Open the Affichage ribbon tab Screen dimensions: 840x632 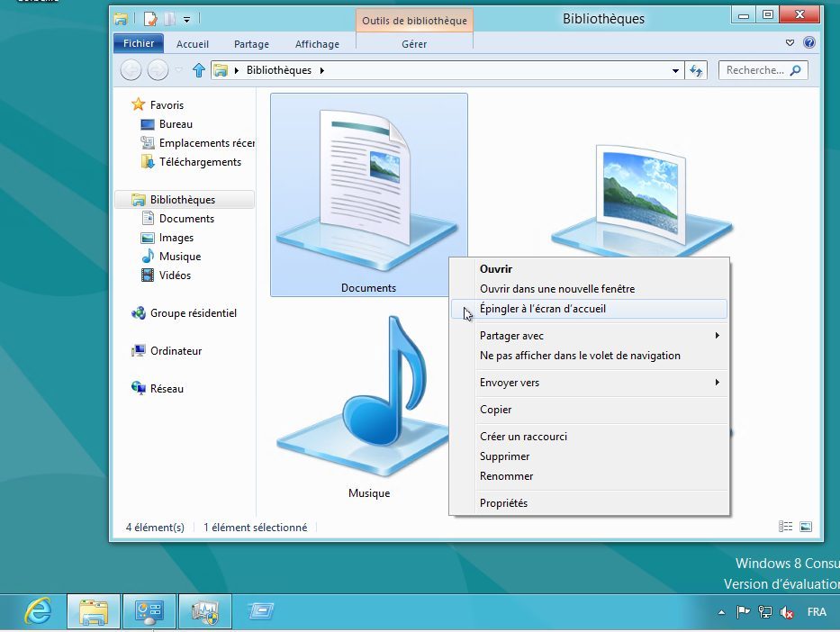coord(317,44)
